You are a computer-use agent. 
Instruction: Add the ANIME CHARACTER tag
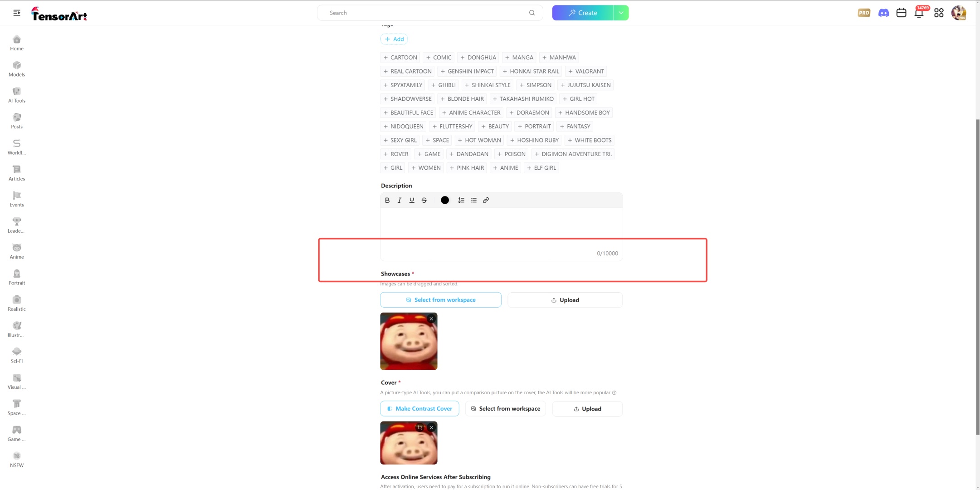(x=471, y=113)
